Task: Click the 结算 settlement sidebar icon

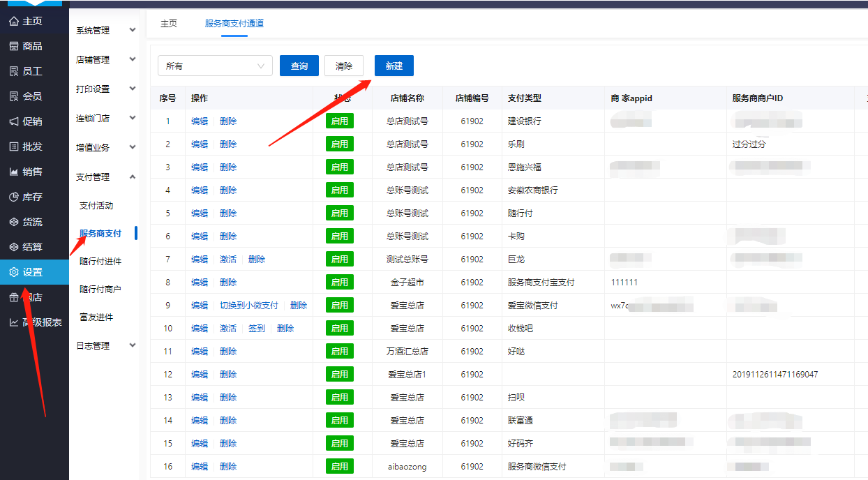Action: [x=13, y=247]
